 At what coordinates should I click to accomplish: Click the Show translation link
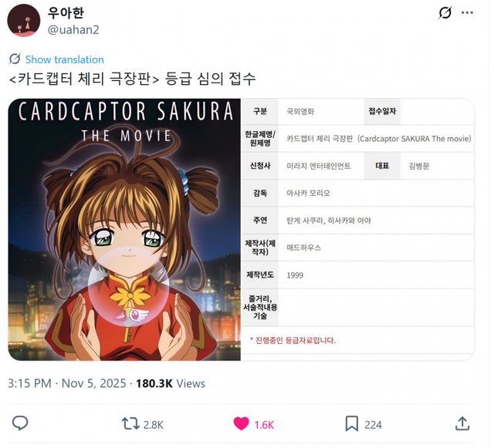coord(65,59)
